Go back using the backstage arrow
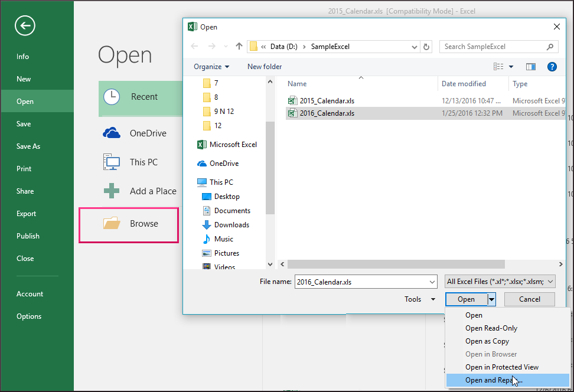 tap(24, 25)
